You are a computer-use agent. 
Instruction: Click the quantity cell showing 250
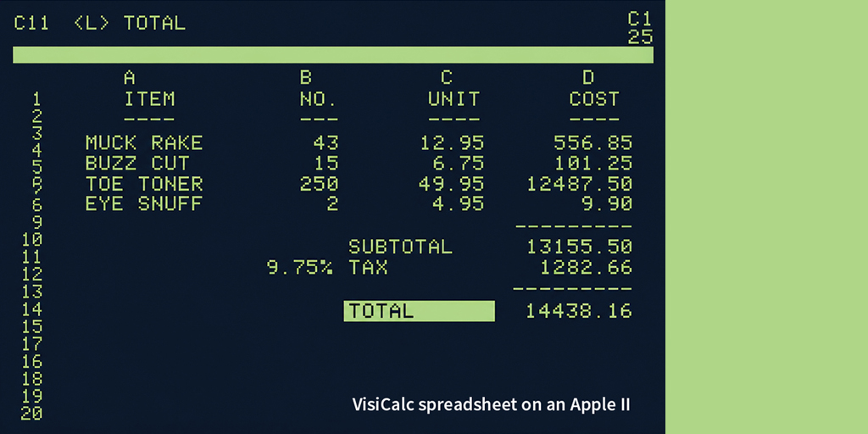pyautogui.click(x=319, y=184)
